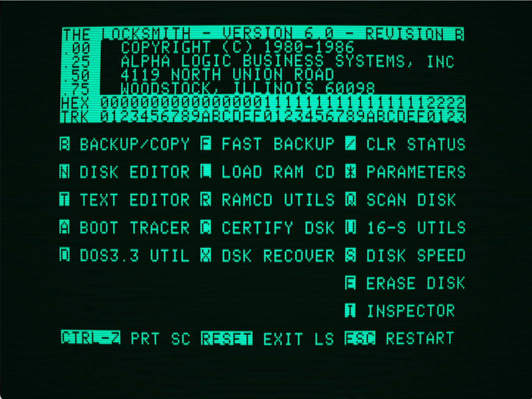Open Parameters via its asterisk key icon
The image size is (532, 399).
click(x=350, y=172)
